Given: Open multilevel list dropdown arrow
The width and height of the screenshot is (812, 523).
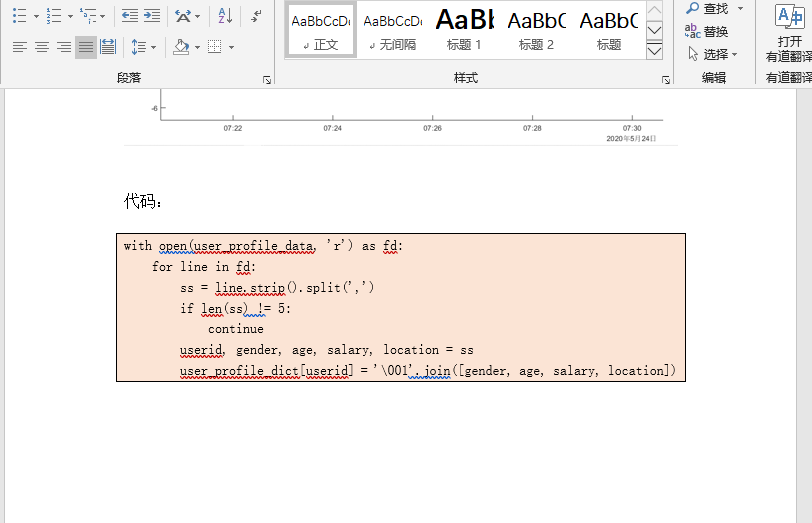Looking at the screenshot, I should coord(103,16).
